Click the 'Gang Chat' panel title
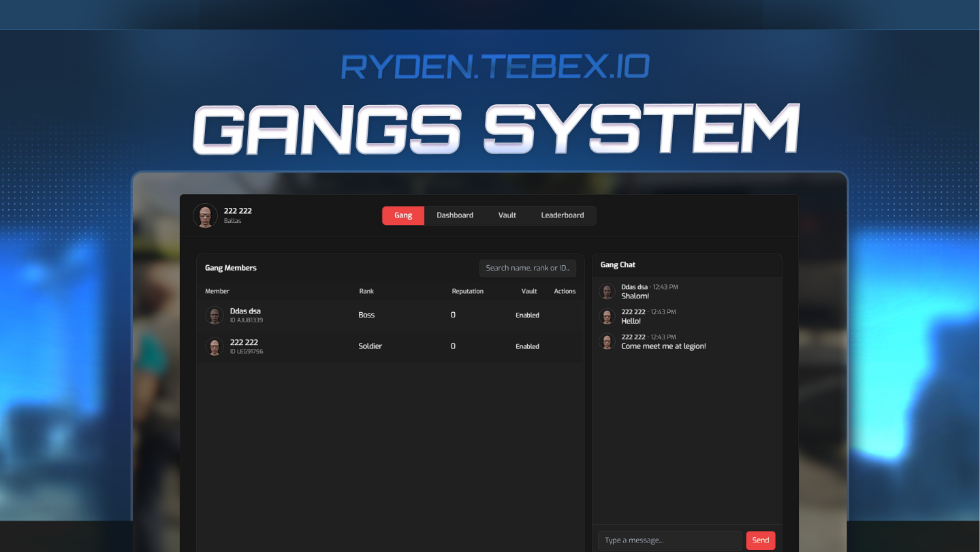Screen dimensions: 980x552 point(618,264)
